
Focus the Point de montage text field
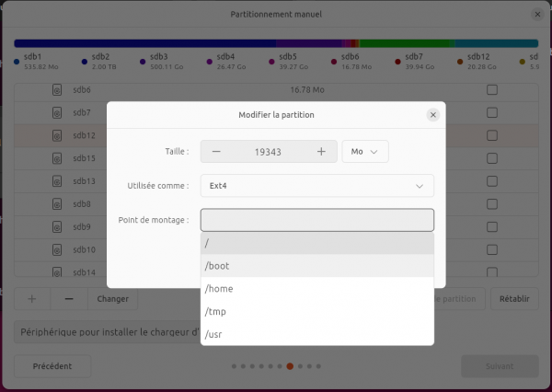click(x=317, y=220)
